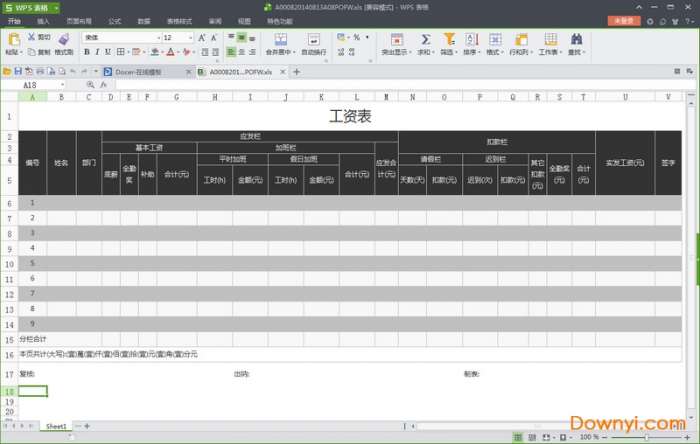This screenshot has height=444, width=700.
Task: Click the Find binoculars icon
Action: (x=576, y=39)
